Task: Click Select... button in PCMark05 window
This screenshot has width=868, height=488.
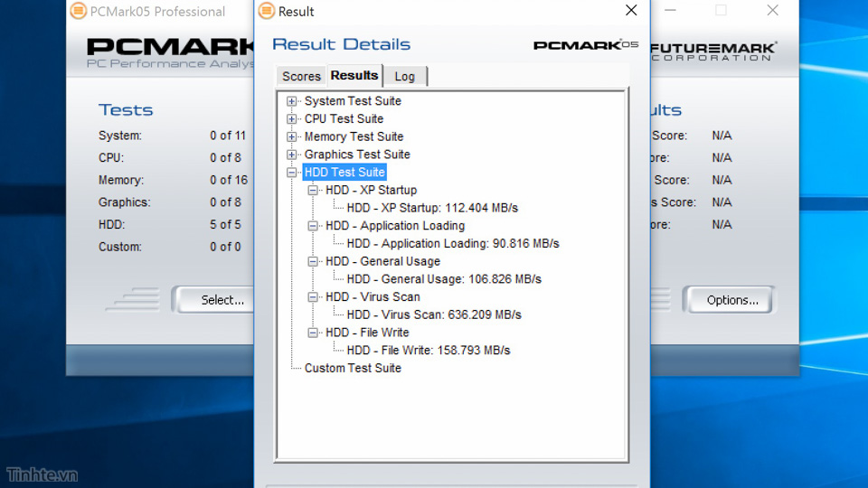Action: (215, 300)
